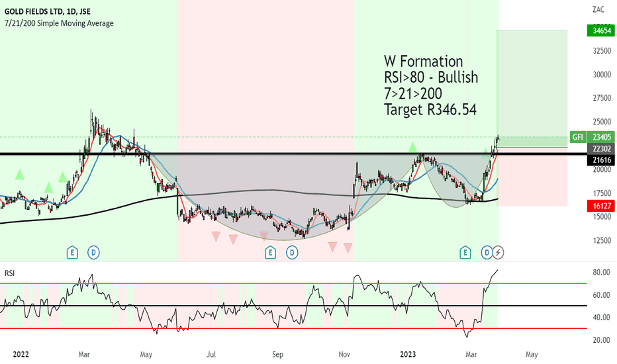Click the Jul label on time axis

(x=211, y=355)
